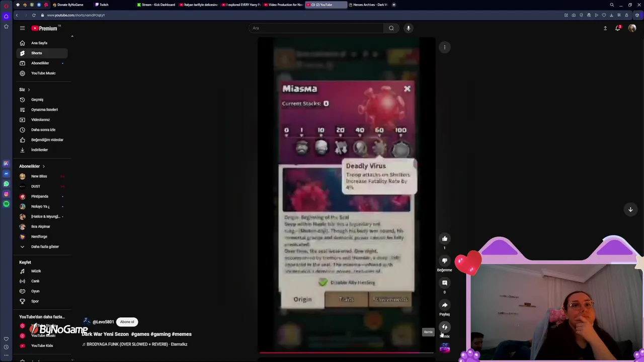
Task: Open the @Levo5801 channel
Action: pyautogui.click(x=103, y=322)
